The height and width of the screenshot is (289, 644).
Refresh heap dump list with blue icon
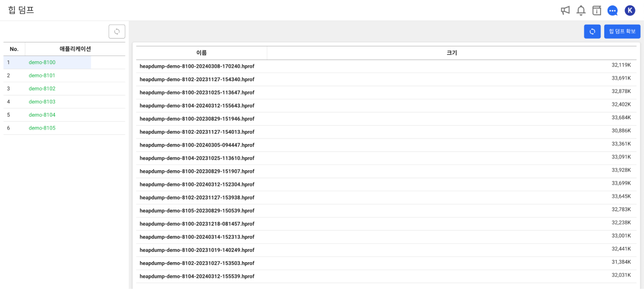(592, 32)
